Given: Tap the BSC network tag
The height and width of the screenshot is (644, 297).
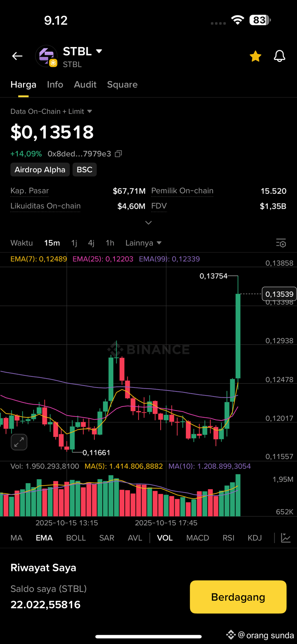Looking at the screenshot, I should pos(85,170).
